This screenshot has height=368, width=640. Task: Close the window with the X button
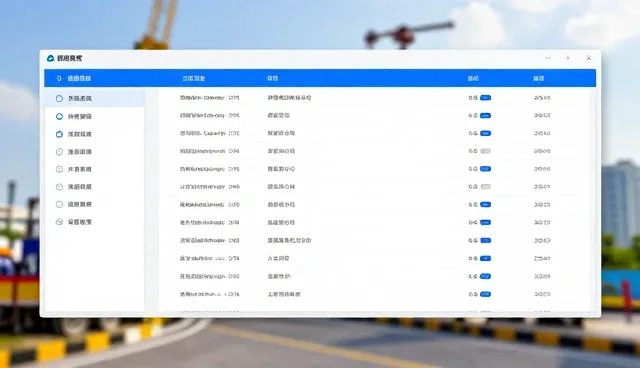point(589,58)
